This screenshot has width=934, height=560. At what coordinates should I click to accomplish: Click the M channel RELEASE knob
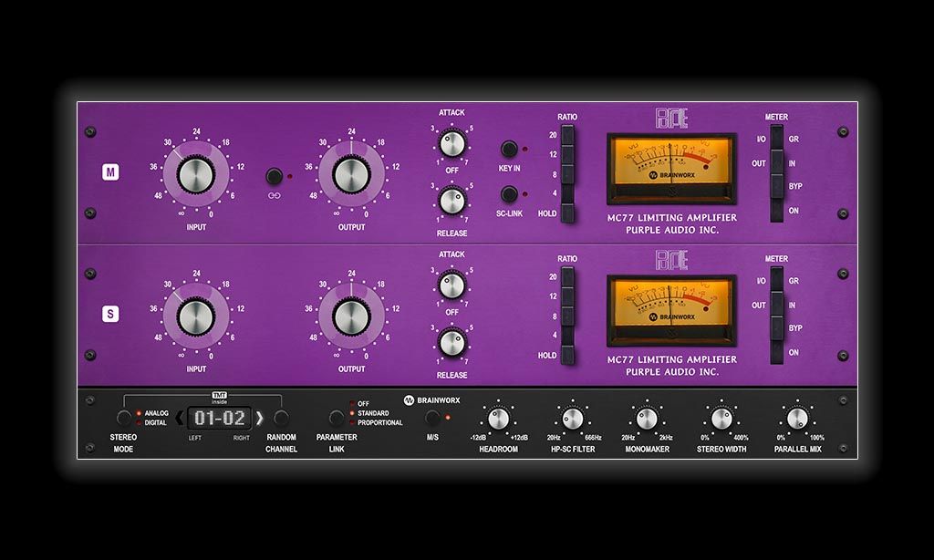click(452, 201)
